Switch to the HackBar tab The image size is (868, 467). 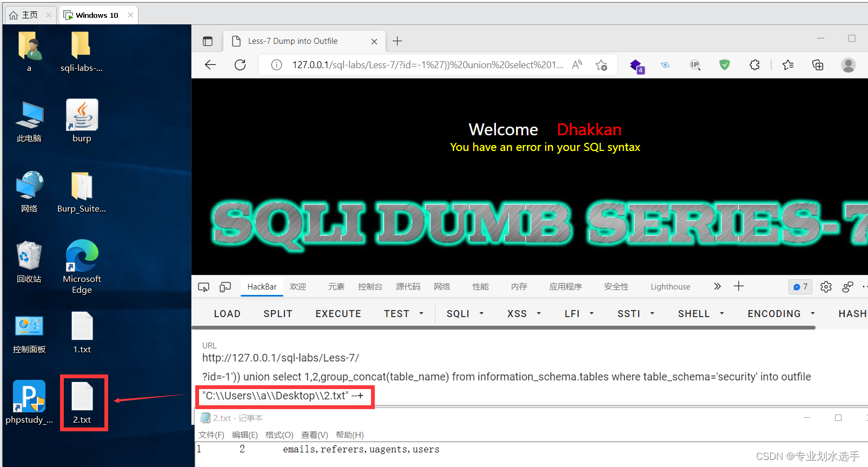coord(262,287)
